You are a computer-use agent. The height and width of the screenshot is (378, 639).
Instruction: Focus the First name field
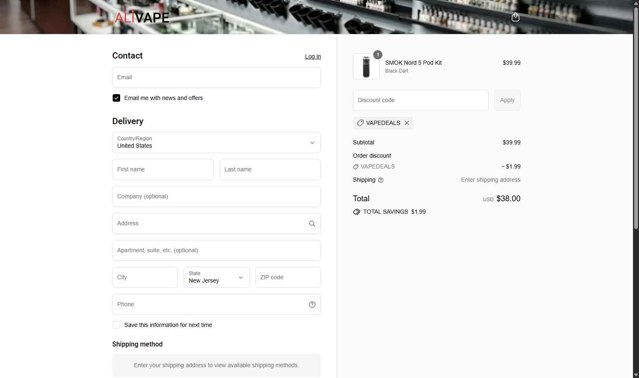point(163,169)
